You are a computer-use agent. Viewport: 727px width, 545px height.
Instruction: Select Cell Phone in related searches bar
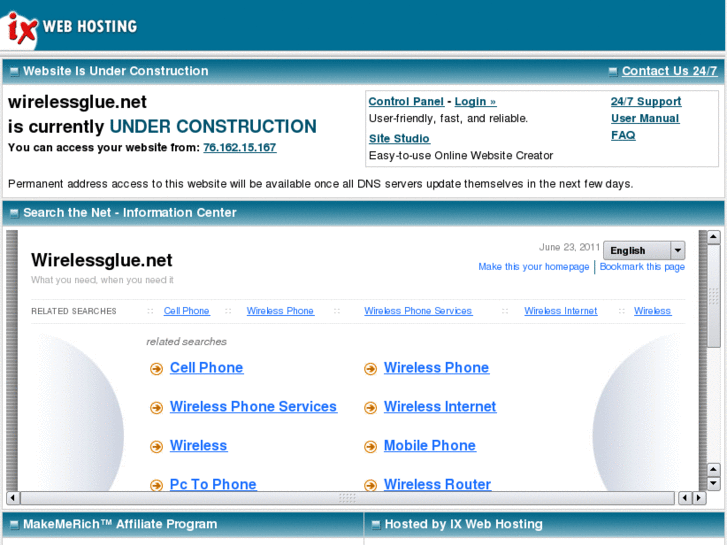coord(186,311)
